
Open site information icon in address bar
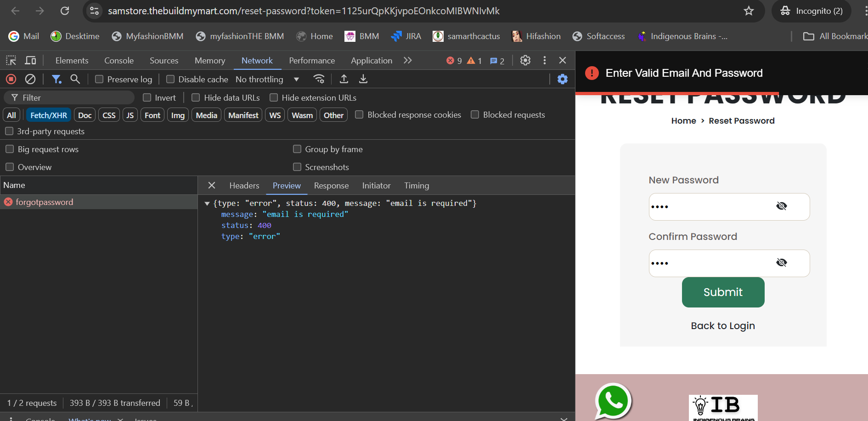(94, 11)
